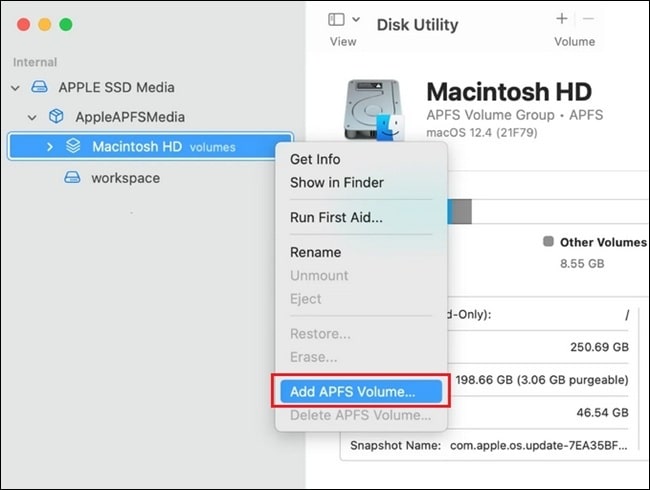Click the plus Add Volume icon
The height and width of the screenshot is (490, 650).
(x=562, y=19)
